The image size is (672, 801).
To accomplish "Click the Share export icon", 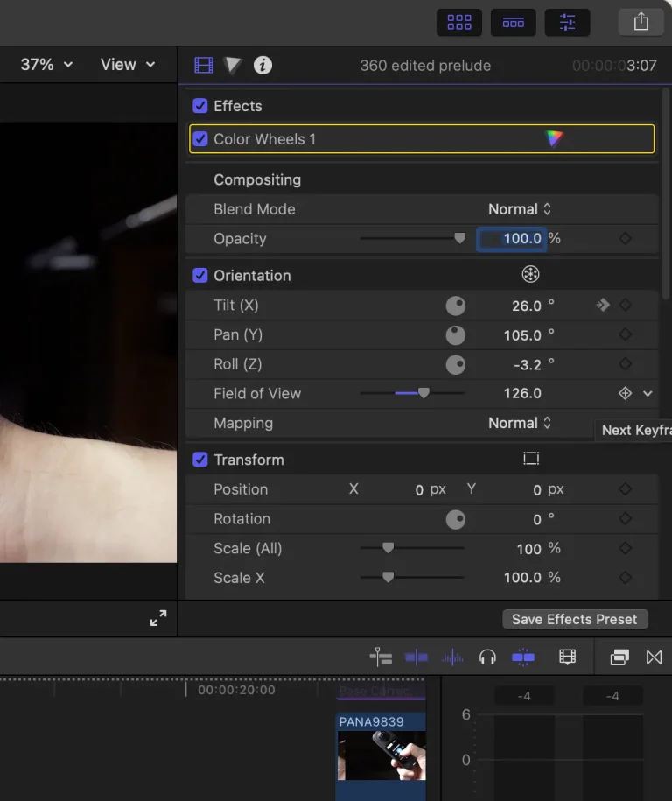I will click(640, 23).
